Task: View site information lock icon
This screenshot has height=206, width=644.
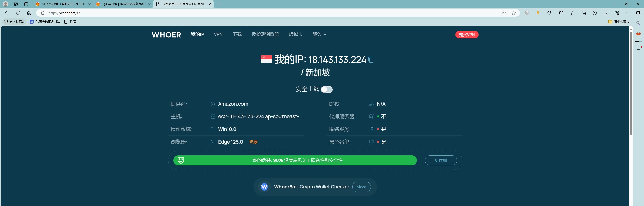Action: [x=43, y=13]
